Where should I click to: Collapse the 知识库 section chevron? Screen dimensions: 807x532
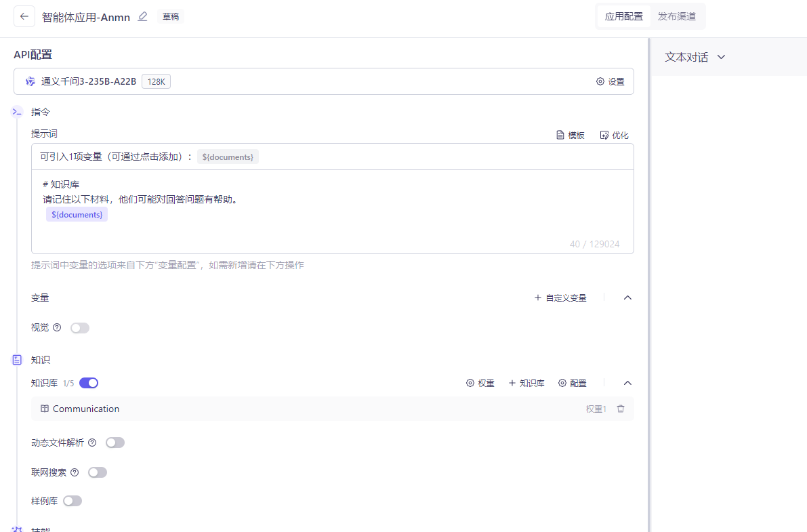click(x=627, y=383)
